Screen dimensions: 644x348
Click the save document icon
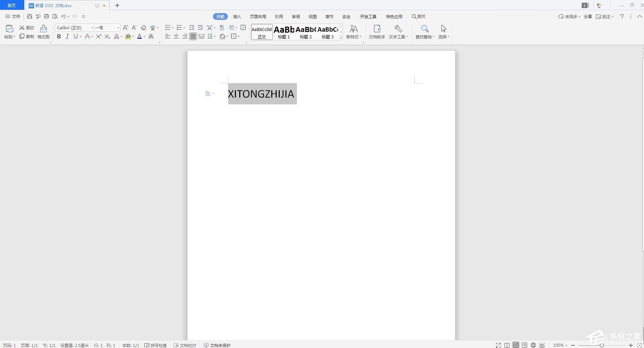coord(30,16)
